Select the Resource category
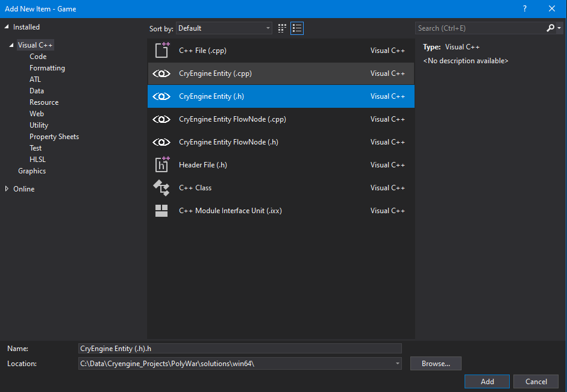This screenshot has height=392, width=567. pos(44,102)
